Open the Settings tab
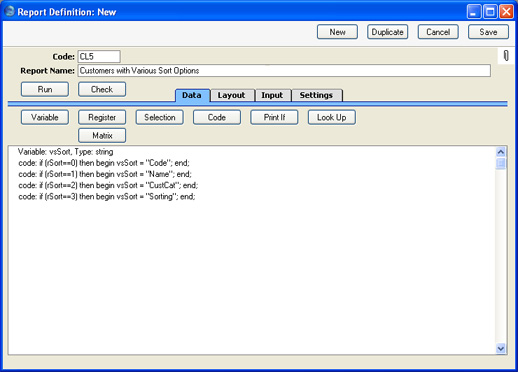Image resolution: width=518 pixels, height=372 pixels. 316,95
